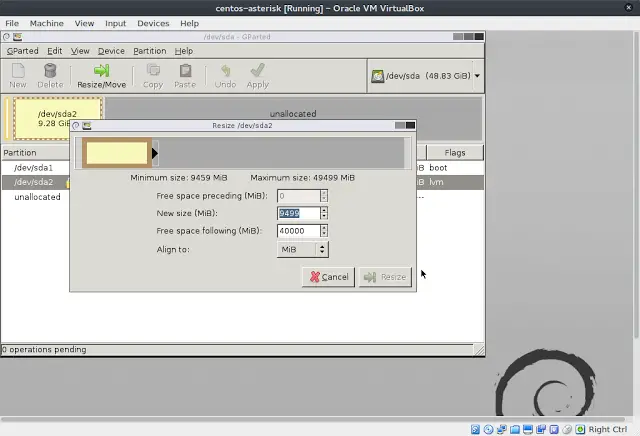Click the Resize button in the dialog
Screen dimensions: 640x436
coord(385,277)
